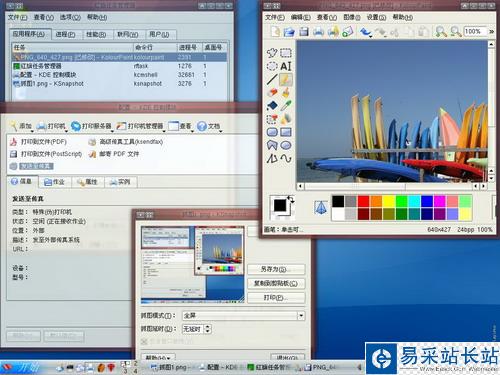Screen dimensions: 500x375
Task: Open 图像 menu in KolourPaint
Action: tap(352, 17)
